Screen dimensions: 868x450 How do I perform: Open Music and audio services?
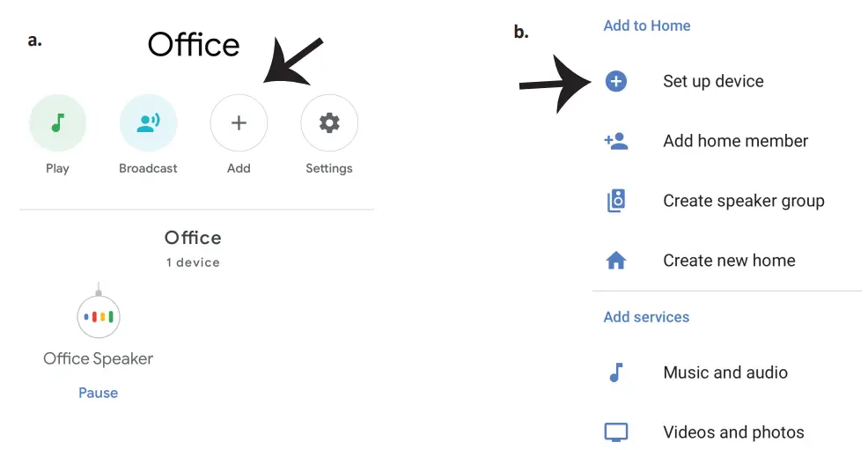click(725, 373)
